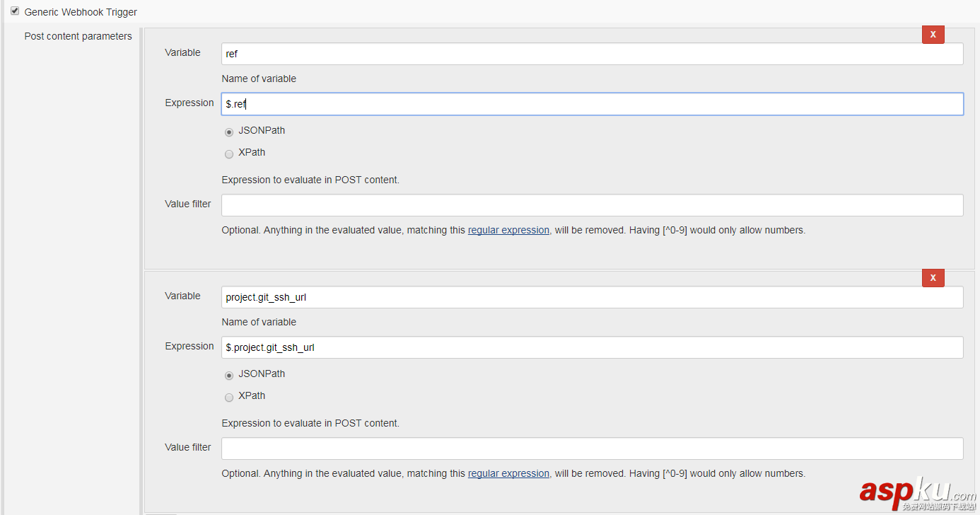Select JSONPath radio for the ref parameter
The image size is (980, 515).
pos(229,132)
